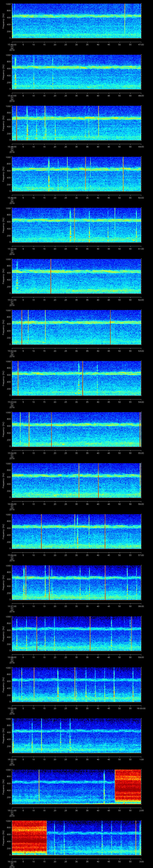This screenshot has width=153, height=868.
Task: Click the red spike near 29 seconds in the 15:59:00 panel
Action: point(75,685)
